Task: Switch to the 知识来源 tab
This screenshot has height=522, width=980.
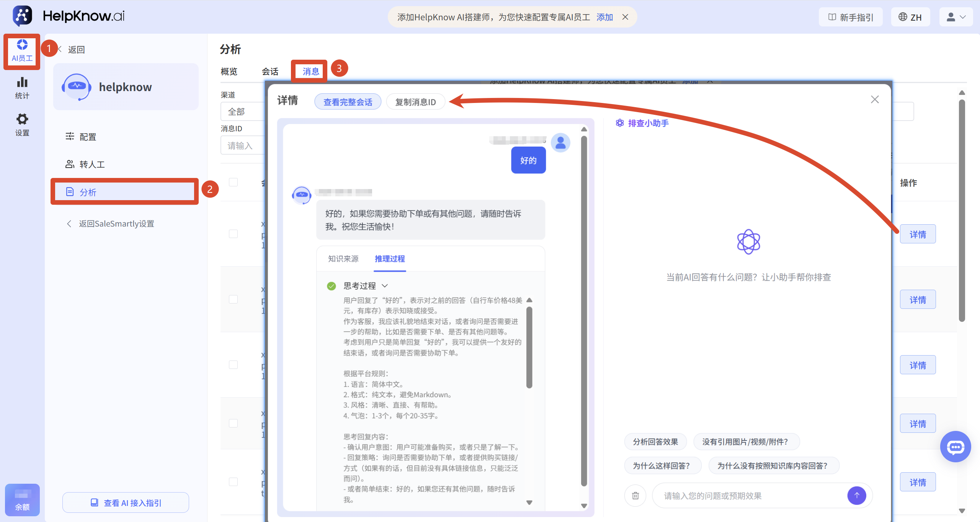Action: pyautogui.click(x=343, y=259)
